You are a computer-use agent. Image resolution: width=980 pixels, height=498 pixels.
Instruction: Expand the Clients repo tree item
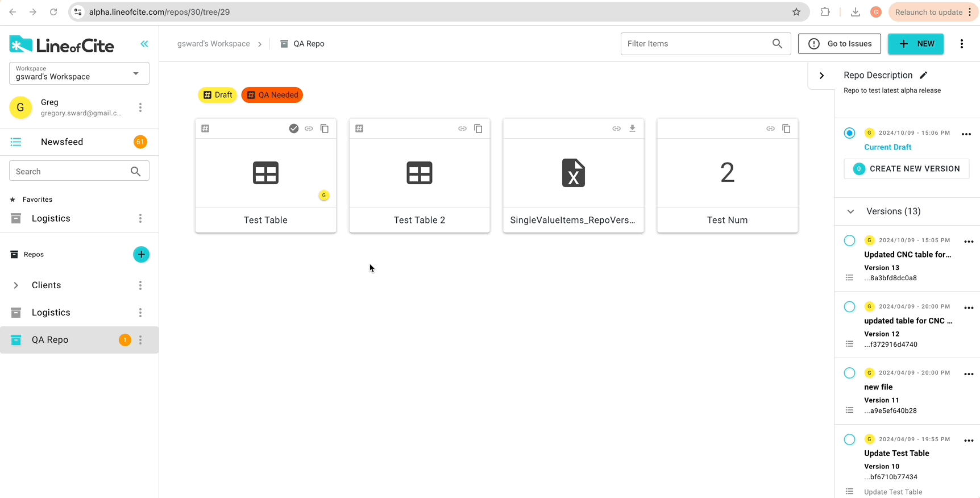point(16,285)
